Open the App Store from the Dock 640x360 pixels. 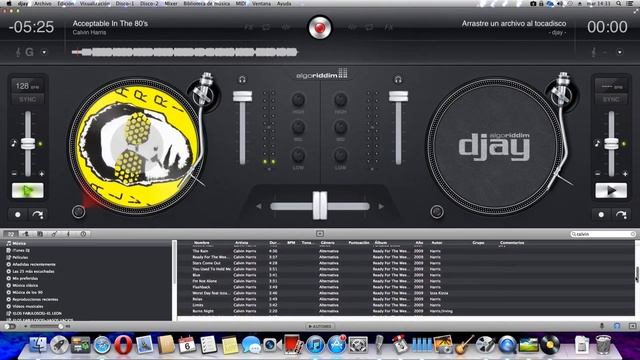[x=336, y=345]
